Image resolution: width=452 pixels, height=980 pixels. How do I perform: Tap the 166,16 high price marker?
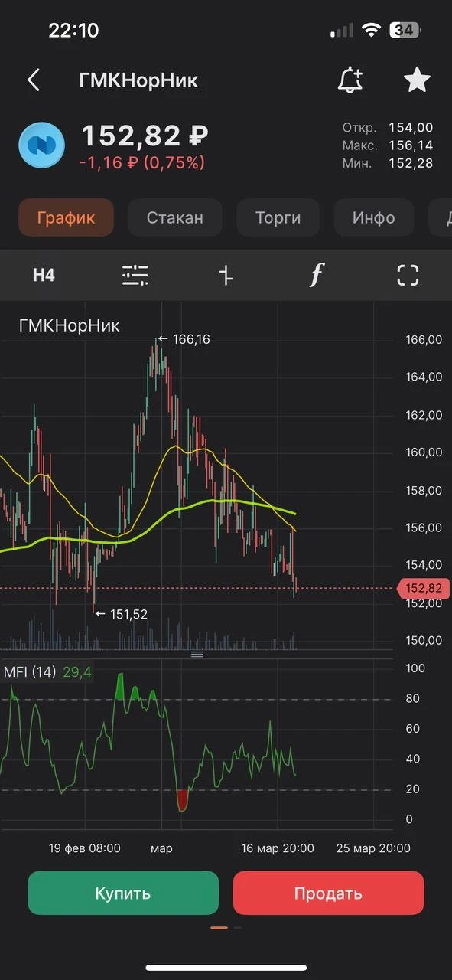(x=184, y=338)
